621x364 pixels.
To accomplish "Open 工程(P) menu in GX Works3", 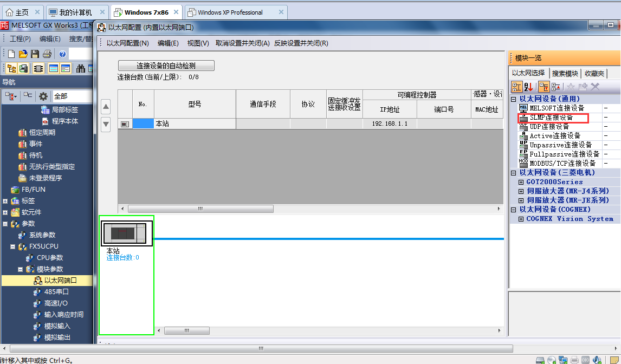I will click(20, 39).
